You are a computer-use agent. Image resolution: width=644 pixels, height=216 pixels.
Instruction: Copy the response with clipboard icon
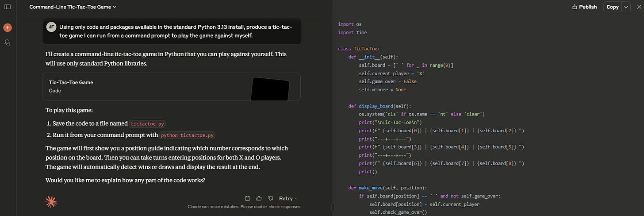click(x=248, y=198)
